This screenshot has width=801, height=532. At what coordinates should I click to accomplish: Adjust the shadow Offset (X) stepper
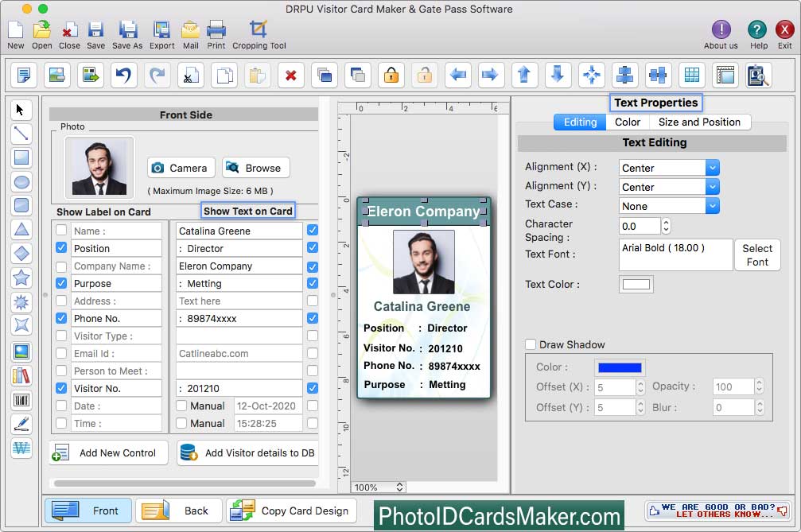(x=640, y=387)
